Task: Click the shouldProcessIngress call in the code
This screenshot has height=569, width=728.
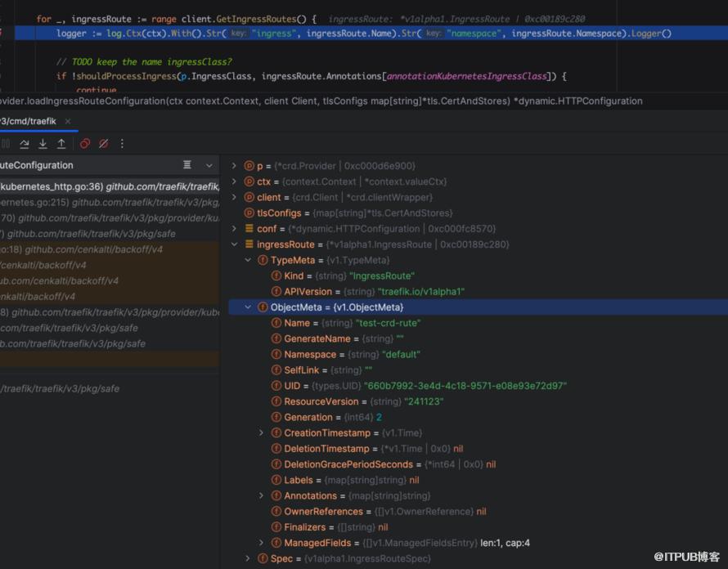Action: click(126, 76)
